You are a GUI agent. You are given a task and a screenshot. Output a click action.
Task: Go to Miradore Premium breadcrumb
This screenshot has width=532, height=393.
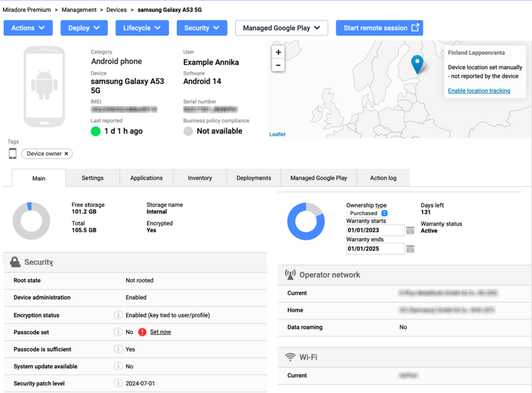pos(27,10)
